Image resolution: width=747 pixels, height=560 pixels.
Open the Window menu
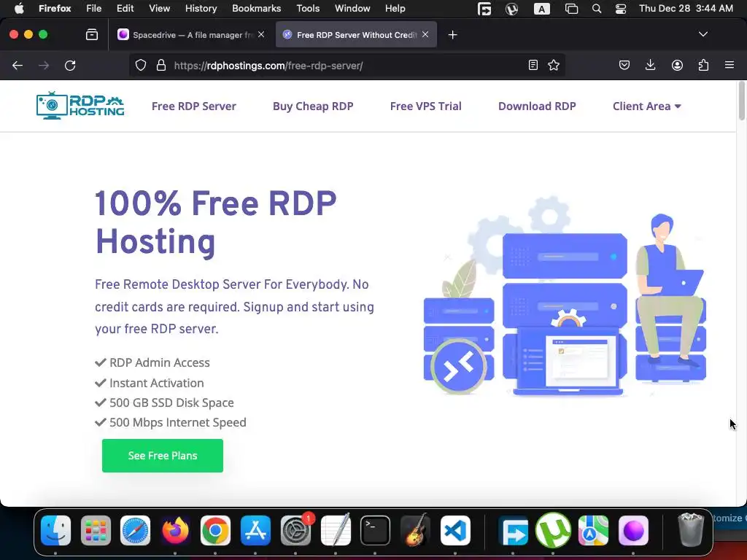pos(352,9)
